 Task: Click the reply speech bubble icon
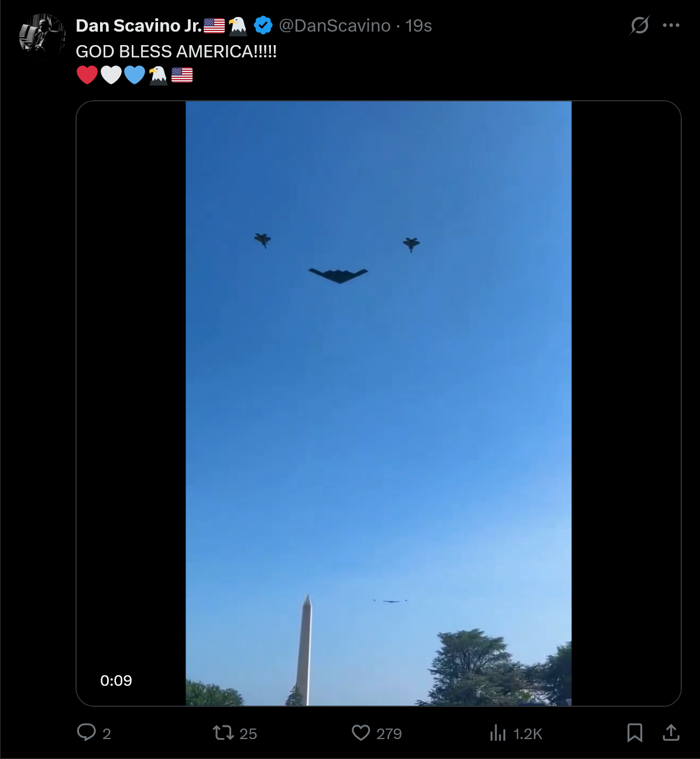[87, 733]
